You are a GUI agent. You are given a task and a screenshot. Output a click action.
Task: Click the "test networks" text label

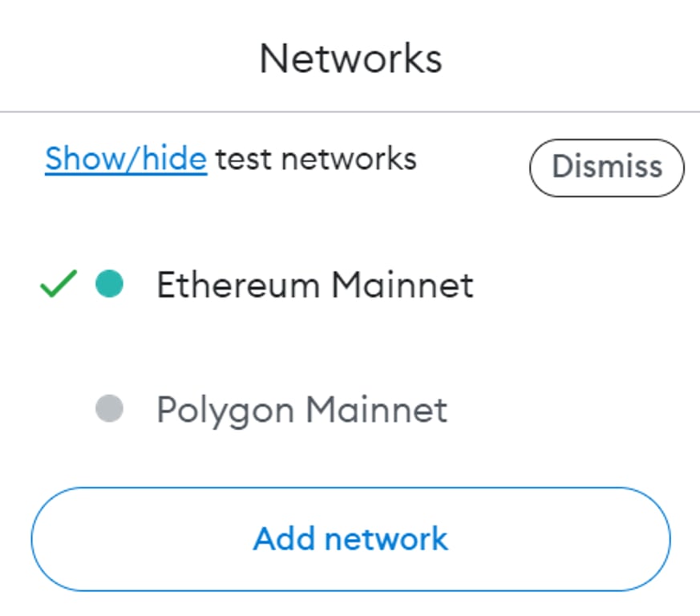click(x=316, y=159)
